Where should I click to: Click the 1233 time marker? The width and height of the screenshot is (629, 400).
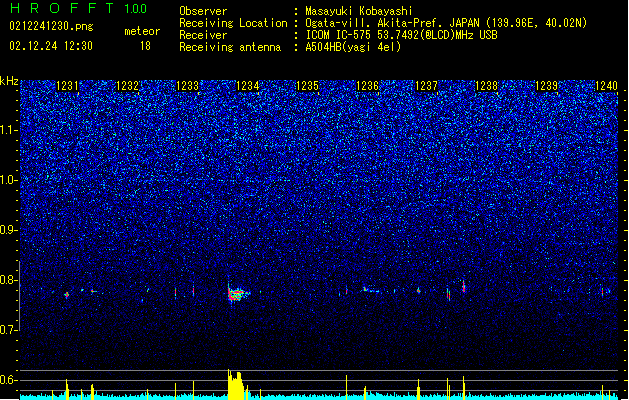187,86
